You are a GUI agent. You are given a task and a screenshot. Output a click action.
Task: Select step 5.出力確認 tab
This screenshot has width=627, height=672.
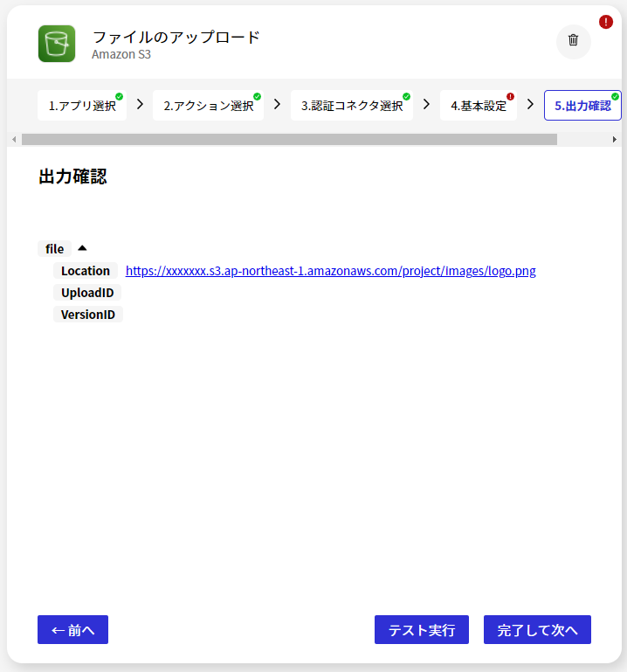click(582, 106)
